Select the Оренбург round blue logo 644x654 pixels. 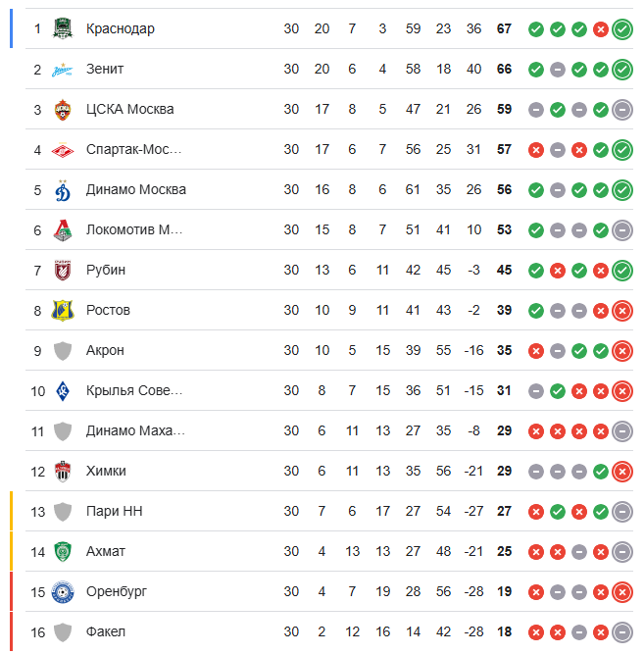pos(63,592)
